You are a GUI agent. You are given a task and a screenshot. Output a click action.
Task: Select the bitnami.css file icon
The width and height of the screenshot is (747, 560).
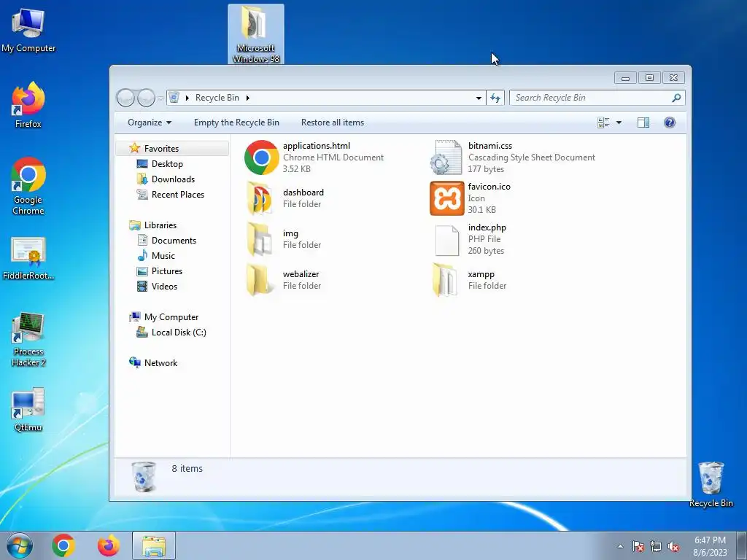(x=446, y=157)
